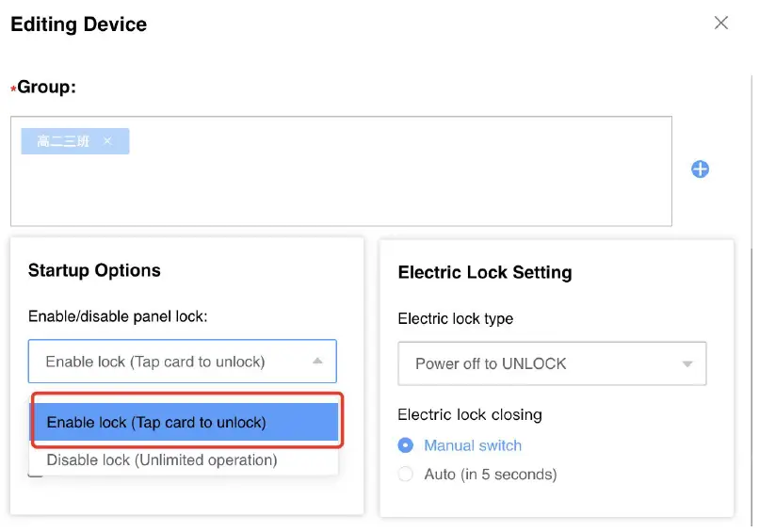Select the Manual switch radio button

click(x=406, y=445)
